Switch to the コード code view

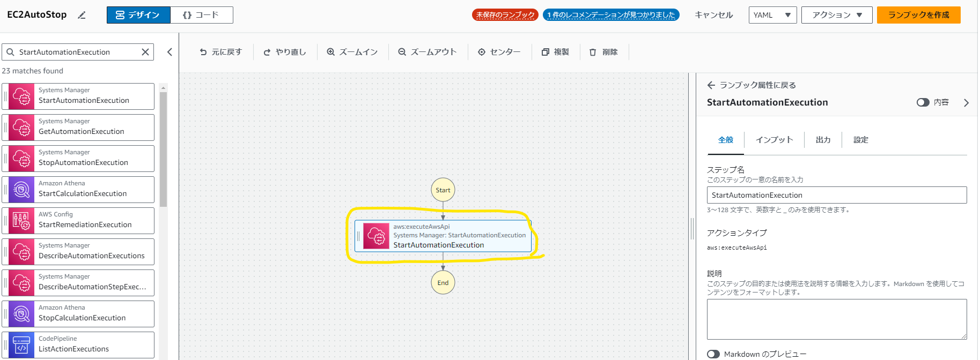pos(202,15)
